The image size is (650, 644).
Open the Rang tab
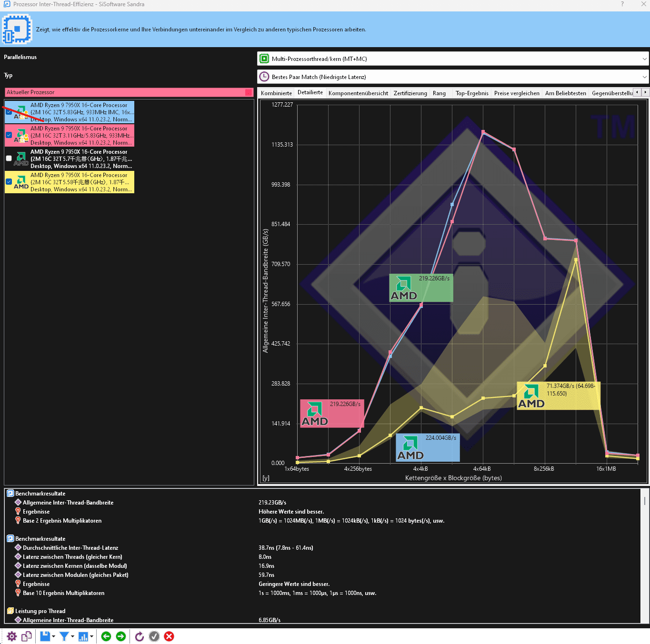pos(439,93)
